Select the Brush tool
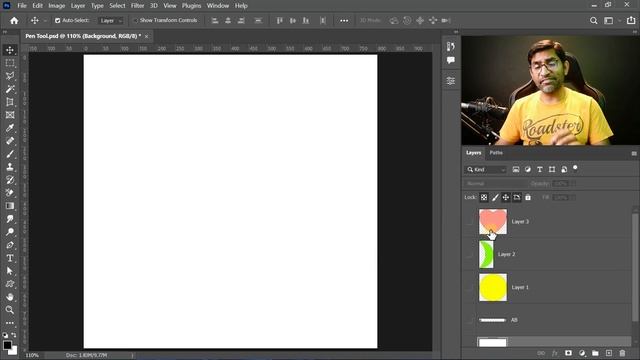 click(x=10, y=154)
